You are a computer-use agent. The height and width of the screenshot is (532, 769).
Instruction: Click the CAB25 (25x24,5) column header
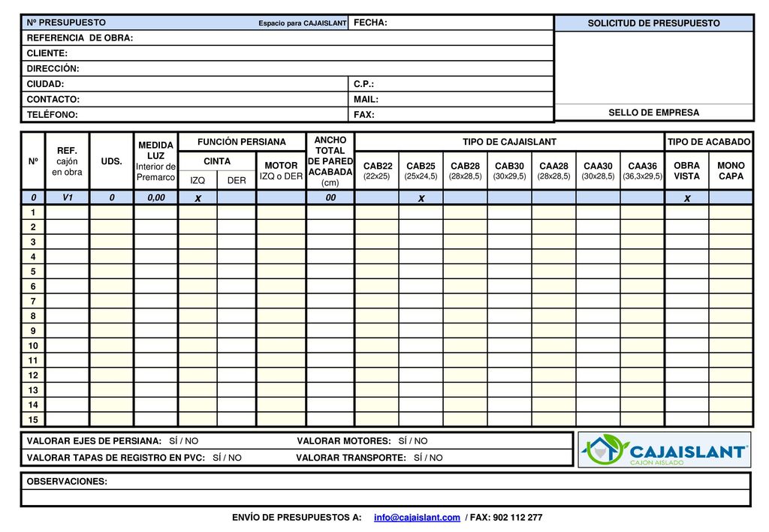pyautogui.click(x=421, y=170)
